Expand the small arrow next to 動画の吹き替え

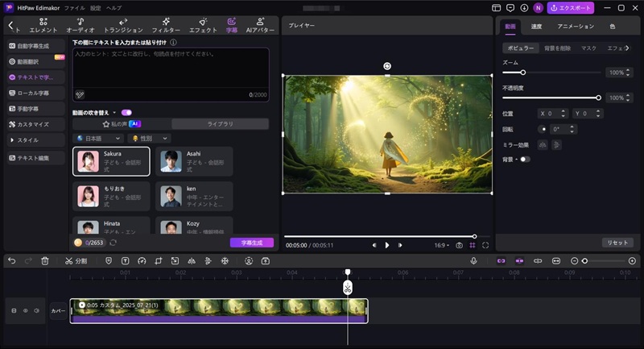pos(114,113)
